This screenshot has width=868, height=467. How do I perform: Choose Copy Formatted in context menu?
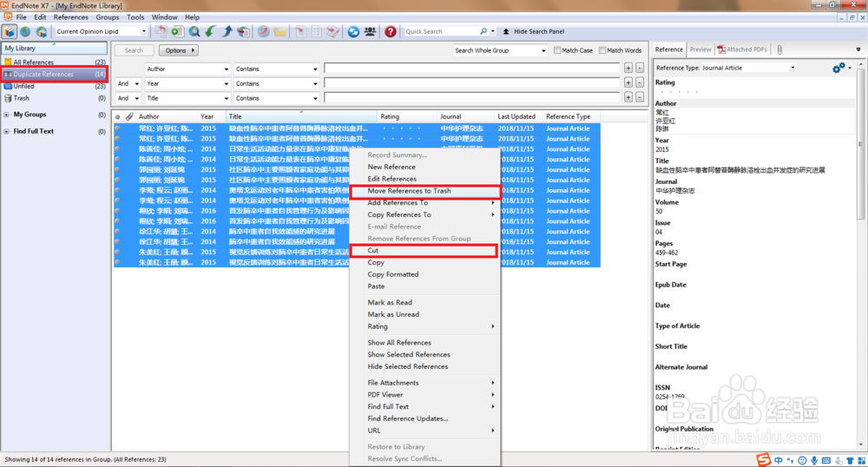tap(393, 274)
